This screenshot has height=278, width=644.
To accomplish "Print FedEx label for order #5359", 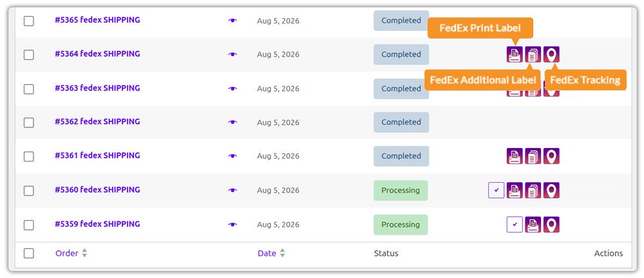I will (x=533, y=225).
